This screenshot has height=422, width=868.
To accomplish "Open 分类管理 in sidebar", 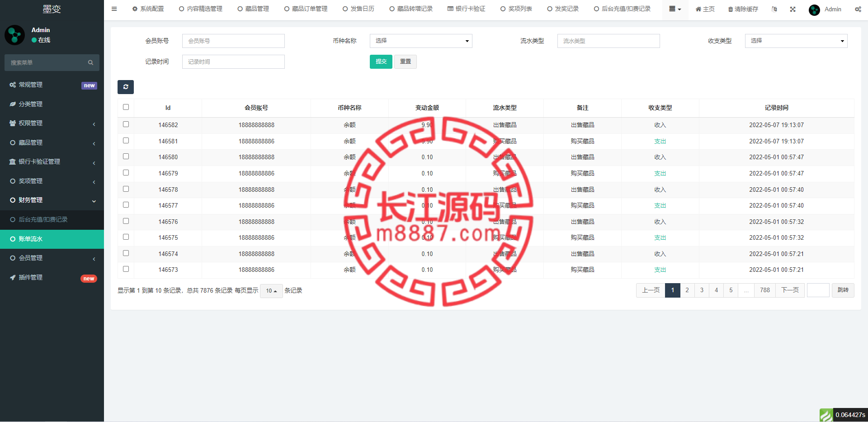I will tap(52, 104).
